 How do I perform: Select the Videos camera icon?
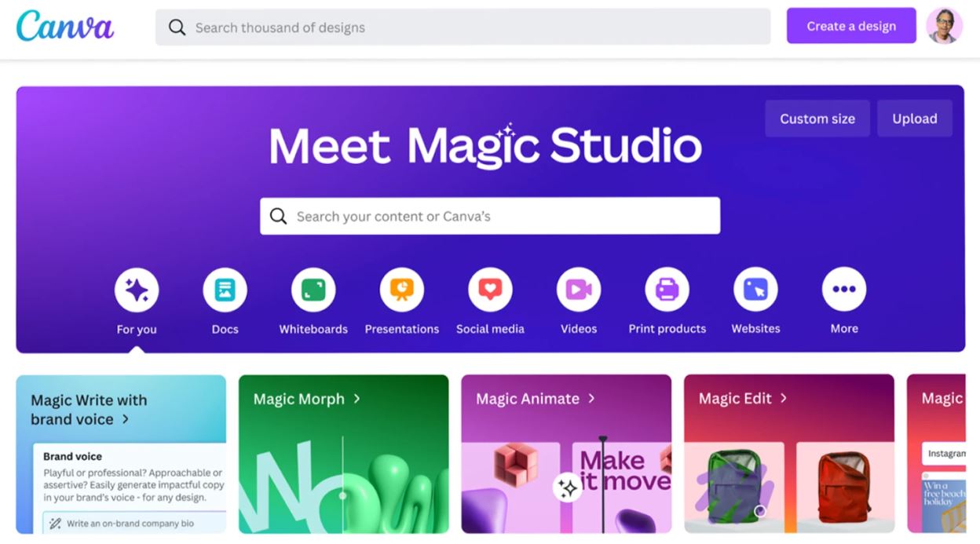(x=579, y=290)
